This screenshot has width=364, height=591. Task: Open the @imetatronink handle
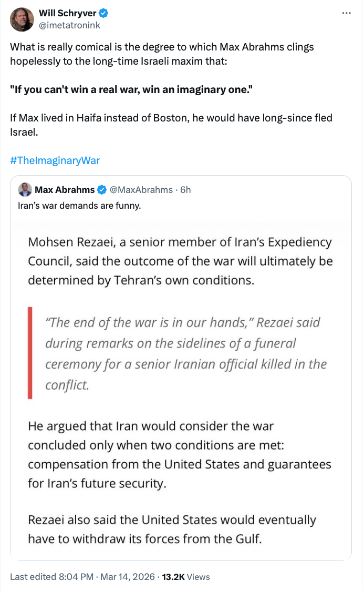(x=69, y=25)
